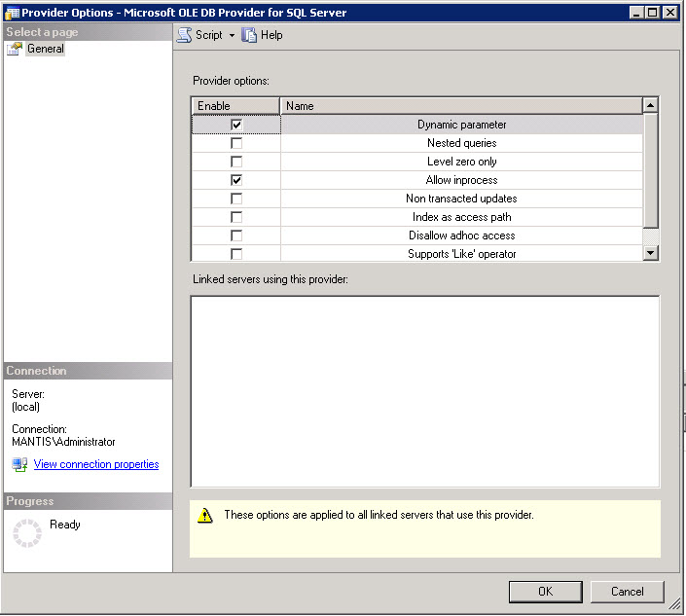The image size is (686, 616).
Task: Minimize the Provider Options window
Action: pos(636,13)
